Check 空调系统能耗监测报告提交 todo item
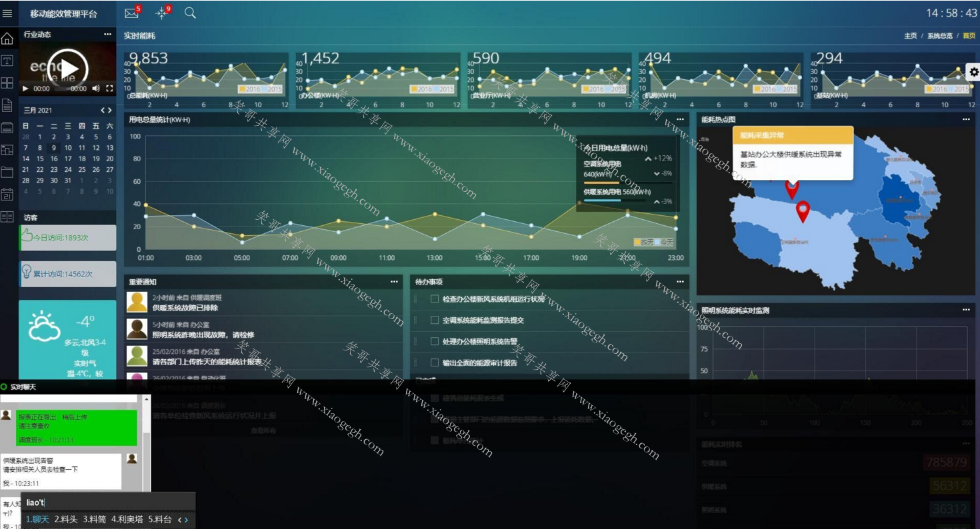The width and height of the screenshot is (980, 529). pos(435,320)
